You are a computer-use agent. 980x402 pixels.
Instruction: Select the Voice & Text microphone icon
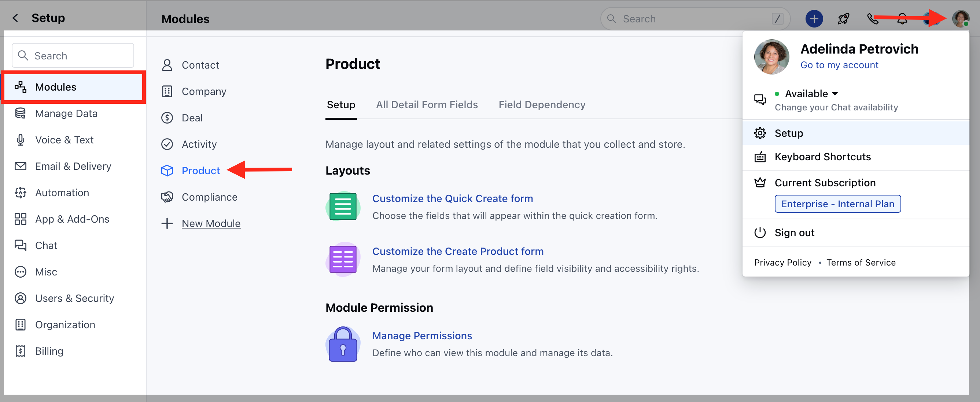pos(20,139)
